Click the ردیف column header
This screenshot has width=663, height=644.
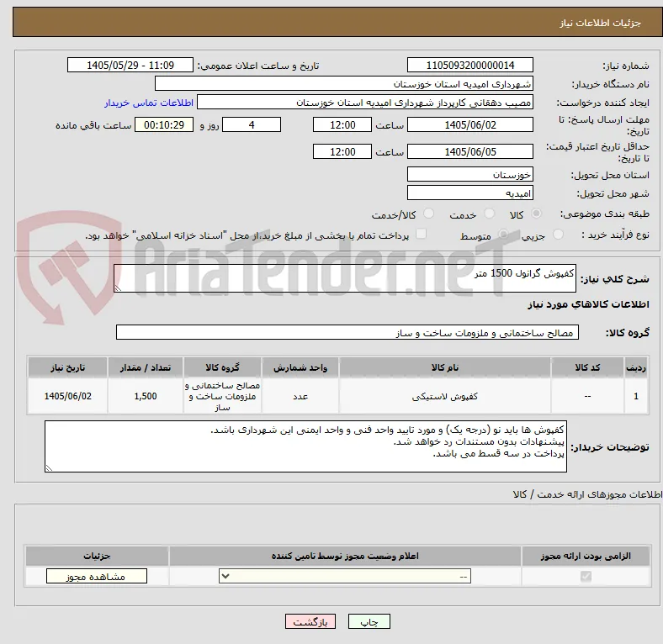(x=636, y=367)
